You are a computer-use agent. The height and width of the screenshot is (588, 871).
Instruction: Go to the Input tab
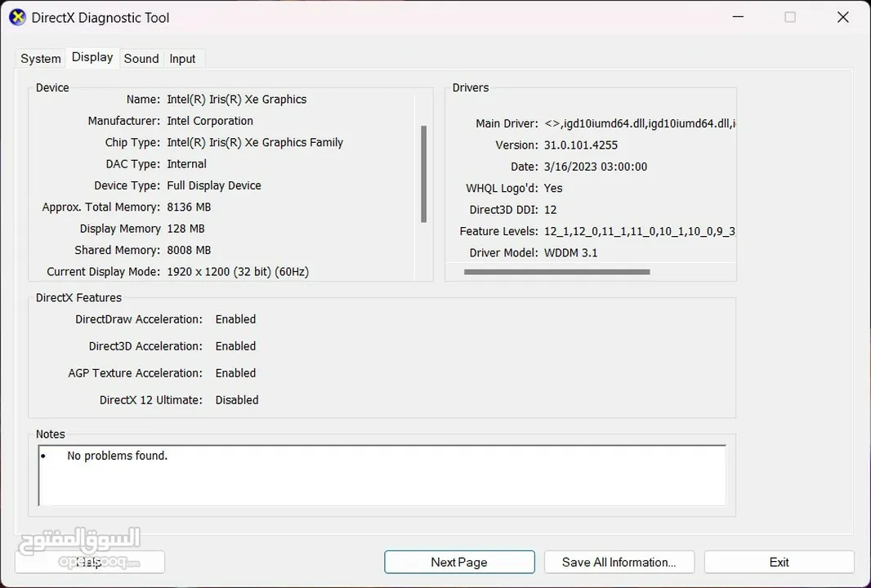[x=182, y=58]
